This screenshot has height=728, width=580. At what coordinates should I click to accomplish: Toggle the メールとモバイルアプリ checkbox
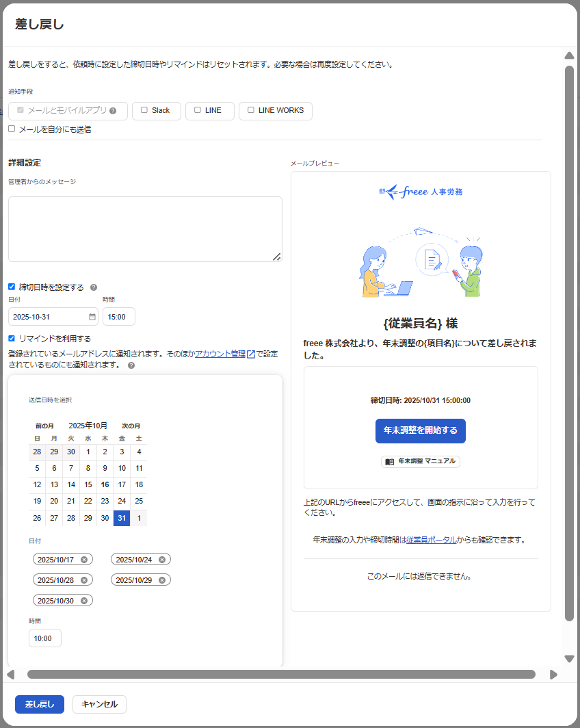coord(21,110)
